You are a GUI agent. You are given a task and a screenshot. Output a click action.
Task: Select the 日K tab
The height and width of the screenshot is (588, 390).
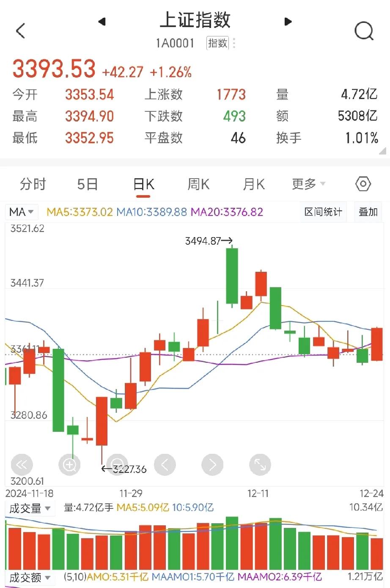(143, 184)
